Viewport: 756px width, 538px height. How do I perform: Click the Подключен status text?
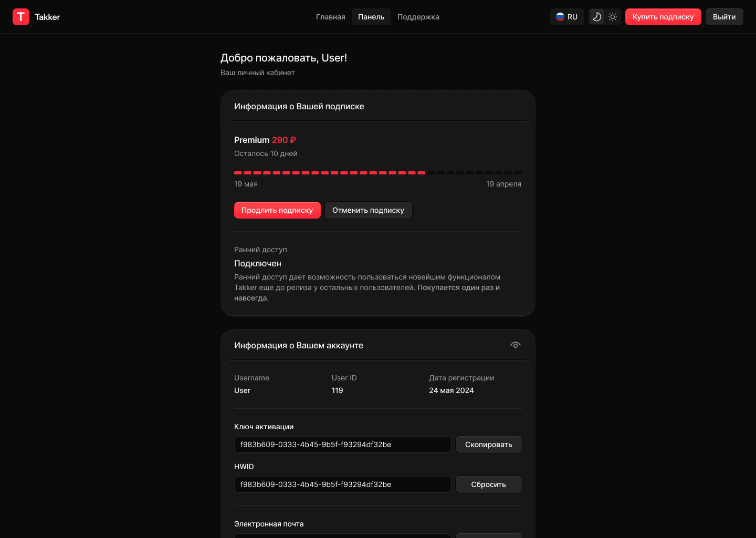pos(258,263)
